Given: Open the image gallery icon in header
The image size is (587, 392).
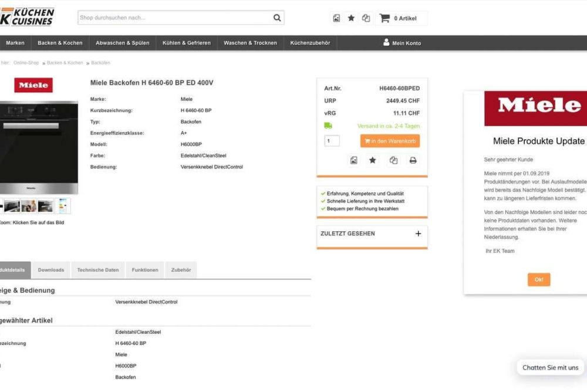Looking at the screenshot, I should (336, 18).
